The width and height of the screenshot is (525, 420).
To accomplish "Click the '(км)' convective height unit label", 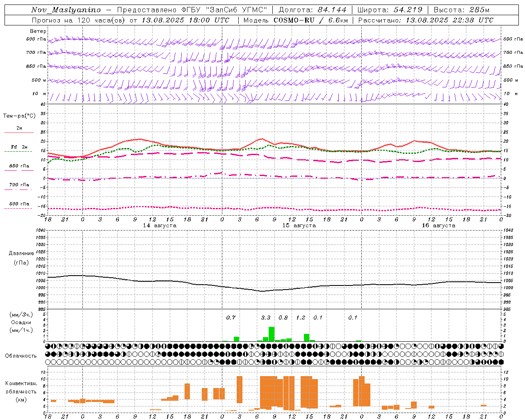I will coord(21,399).
